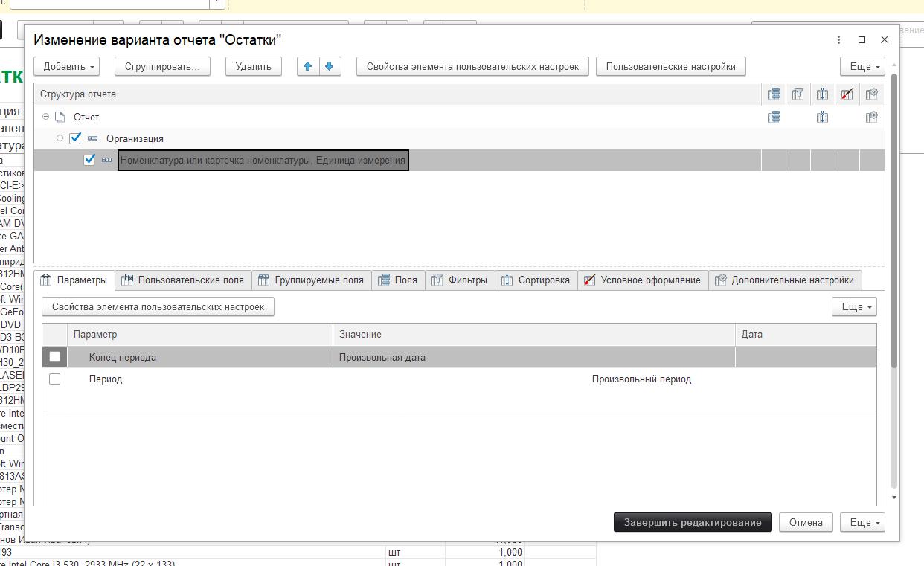The height and width of the screenshot is (566, 924).
Task: Click the conditional formatting brush icon in header
Action: tap(847, 94)
